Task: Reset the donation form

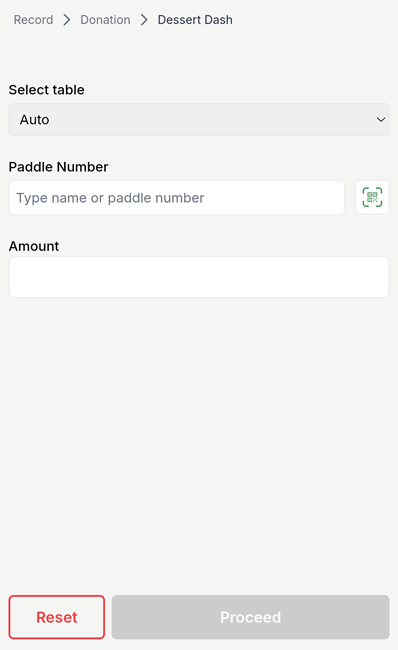Action: coord(57,617)
